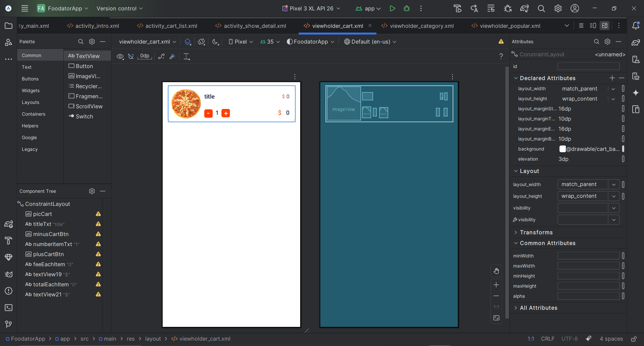Screen dimensions: 644x346
Task: Enable pan mode hand icon
Action: 496,271
